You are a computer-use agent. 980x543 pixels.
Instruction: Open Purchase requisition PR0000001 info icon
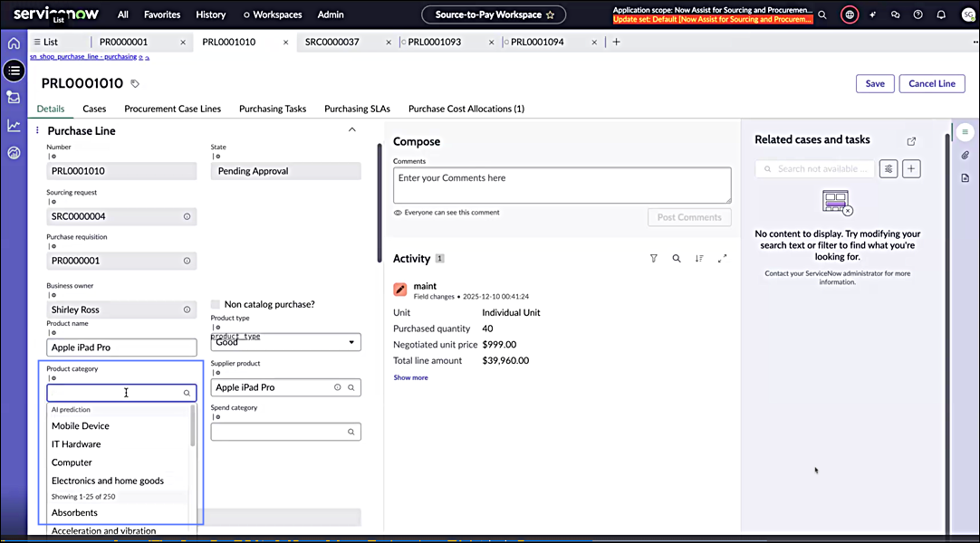[187, 261]
